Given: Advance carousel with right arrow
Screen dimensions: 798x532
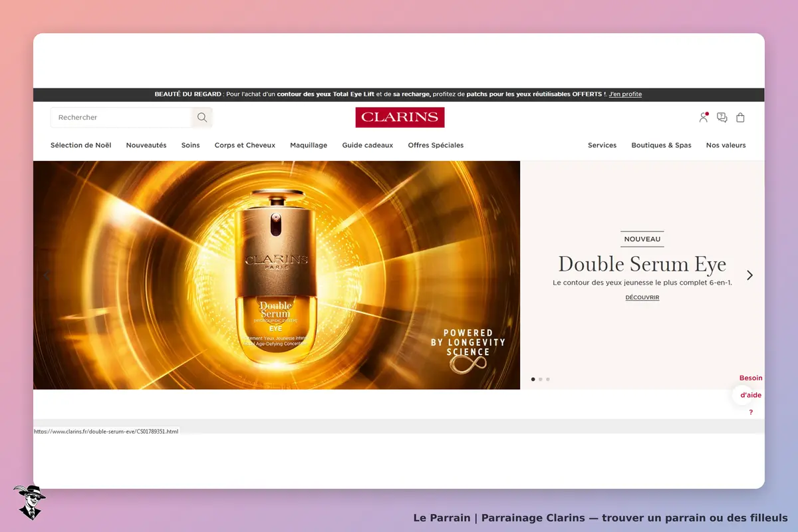Looking at the screenshot, I should point(749,275).
